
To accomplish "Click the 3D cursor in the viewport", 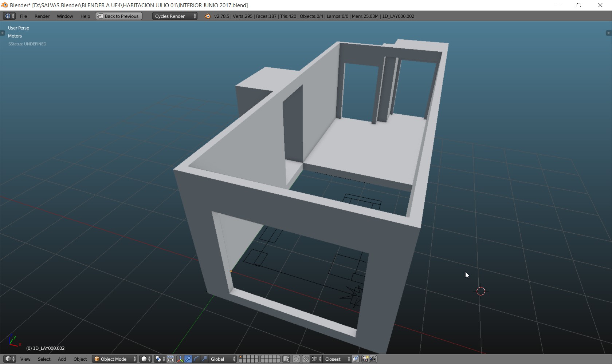I will click(x=481, y=291).
